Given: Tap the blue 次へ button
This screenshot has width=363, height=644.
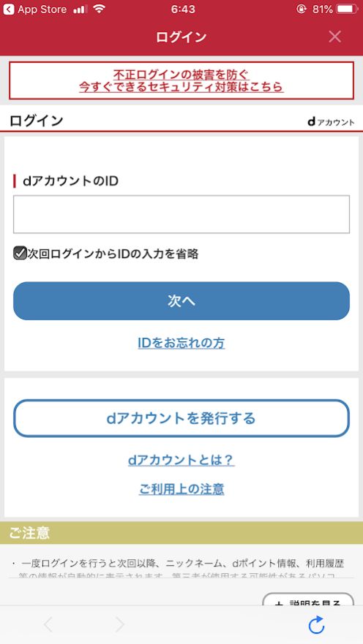Looking at the screenshot, I should click(x=181, y=300).
